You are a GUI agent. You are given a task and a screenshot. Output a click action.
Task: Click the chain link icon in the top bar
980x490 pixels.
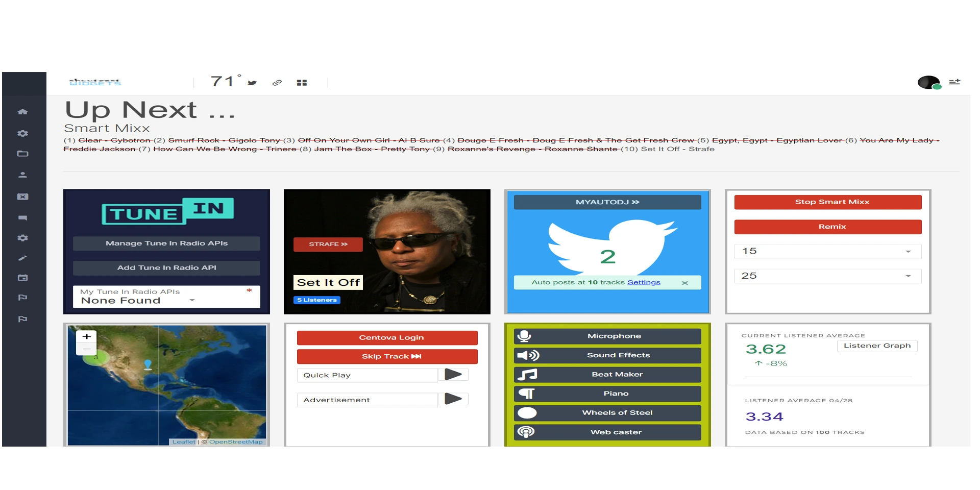point(277,83)
